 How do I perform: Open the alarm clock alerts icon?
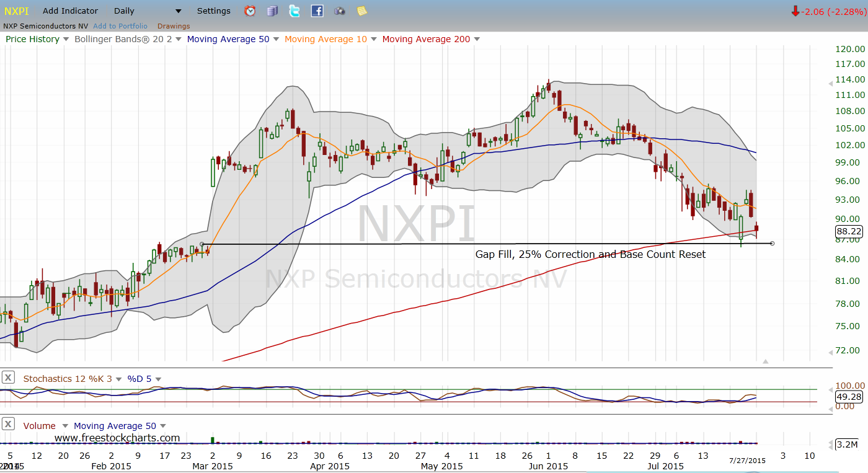click(x=250, y=11)
